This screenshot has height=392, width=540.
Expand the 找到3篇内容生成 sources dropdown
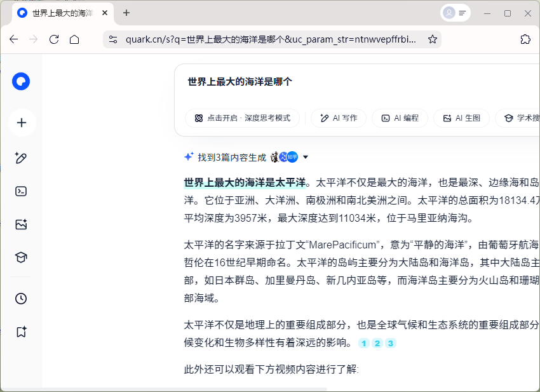(306, 157)
